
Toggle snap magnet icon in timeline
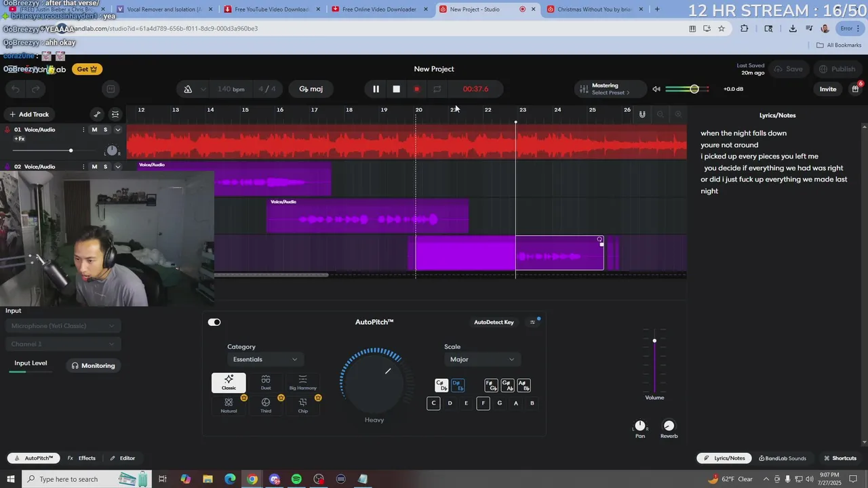pos(642,115)
